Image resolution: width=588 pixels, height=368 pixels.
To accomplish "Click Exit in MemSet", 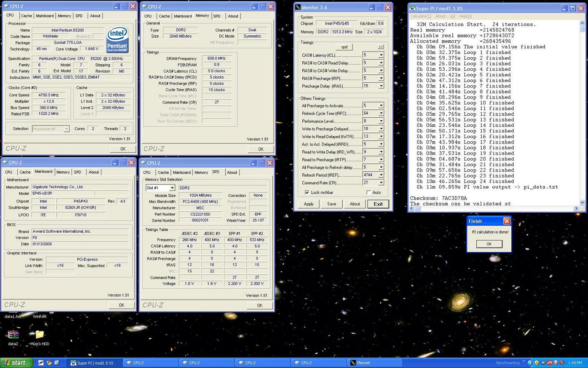I will [378, 204].
